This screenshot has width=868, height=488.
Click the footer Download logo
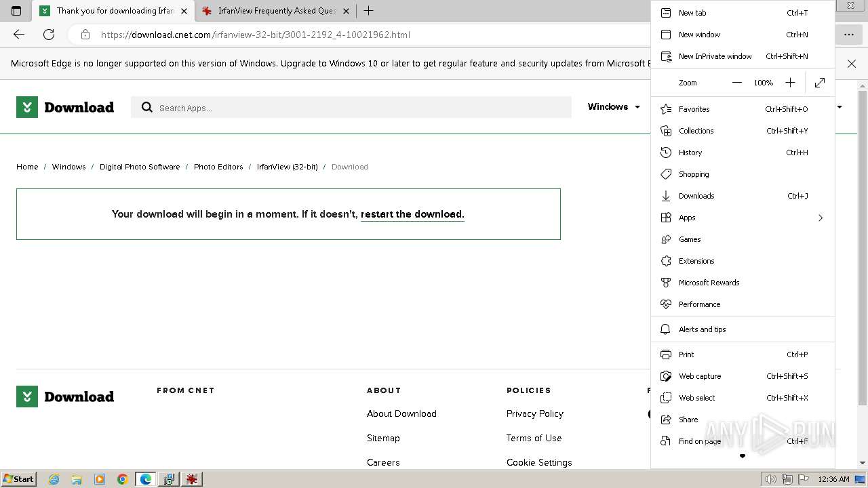pos(65,396)
